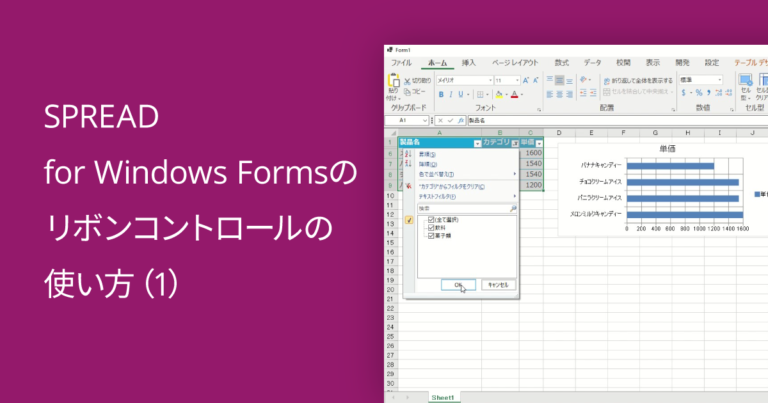Image resolution: width=768 pixels, height=403 pixels.
Task: Open the 単価 column filter dropdown
Action: (539, 143)
